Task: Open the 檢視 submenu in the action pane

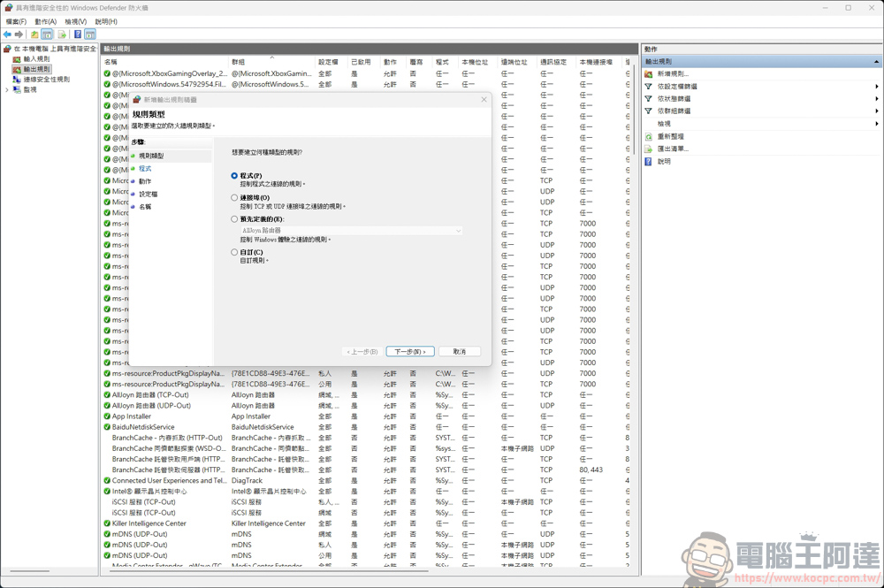Action: tap(762, 124)
